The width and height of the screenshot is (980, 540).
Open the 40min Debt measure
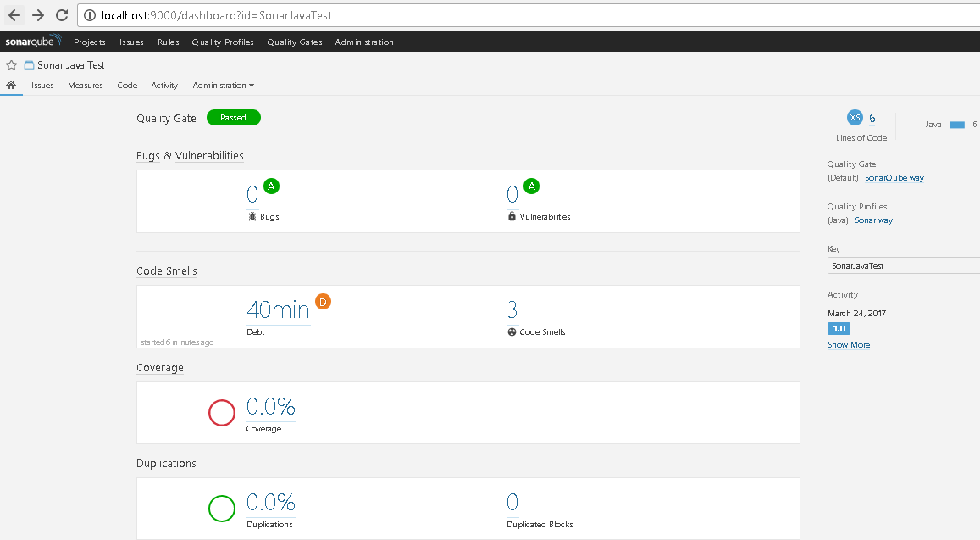pyautogui.click(x=278, y=310)
